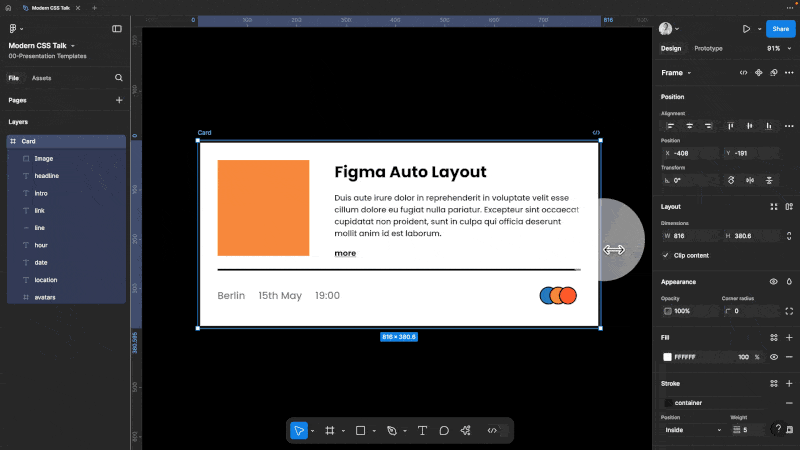Align top in Alignment section
This screenshot has height=450, width=800.
coord(731,126)
